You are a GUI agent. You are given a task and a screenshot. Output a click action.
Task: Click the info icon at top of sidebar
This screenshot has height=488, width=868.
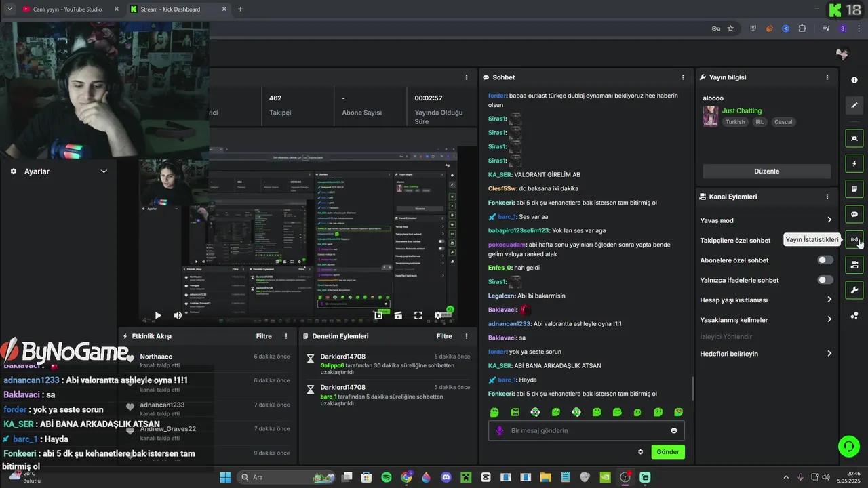coord(854,80)
